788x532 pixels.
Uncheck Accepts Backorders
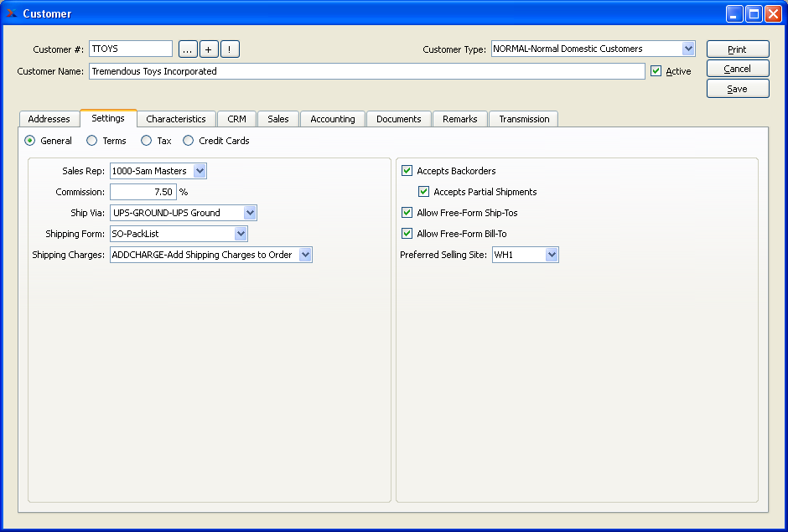pos(407,171)
